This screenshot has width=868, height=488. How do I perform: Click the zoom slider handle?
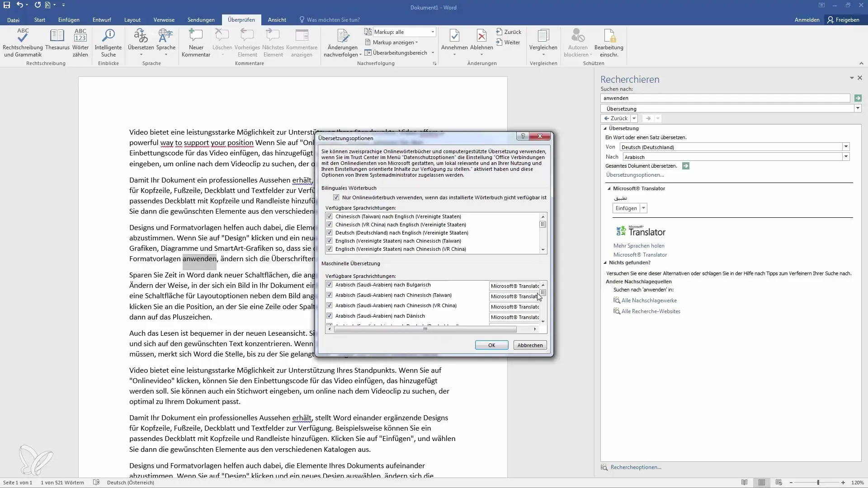818,483
